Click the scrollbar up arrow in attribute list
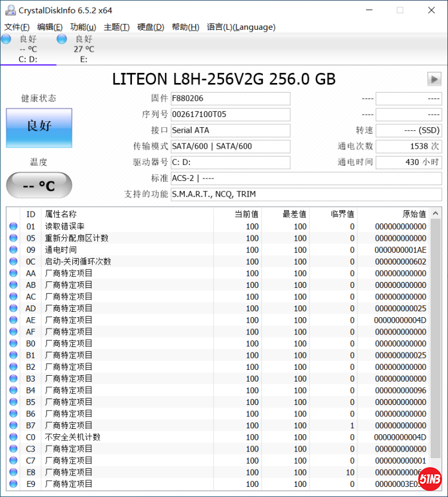The image size is (448, 497). 436,214
